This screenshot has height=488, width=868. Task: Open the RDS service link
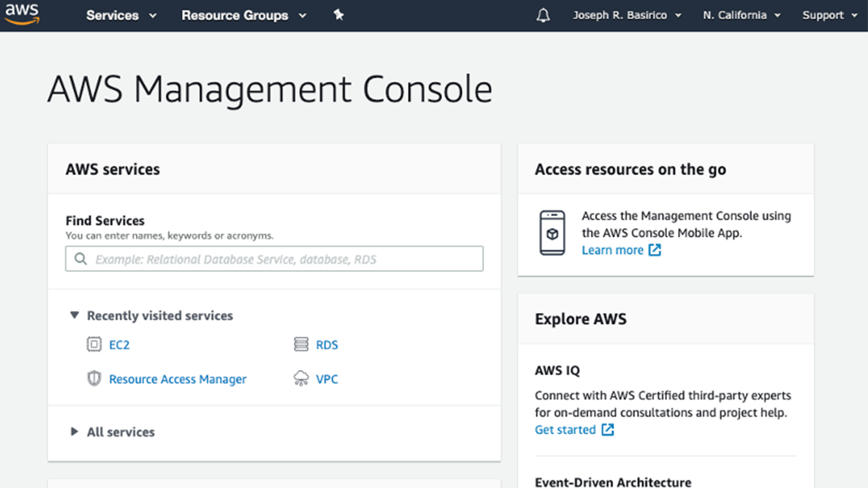tap(327, 345)
